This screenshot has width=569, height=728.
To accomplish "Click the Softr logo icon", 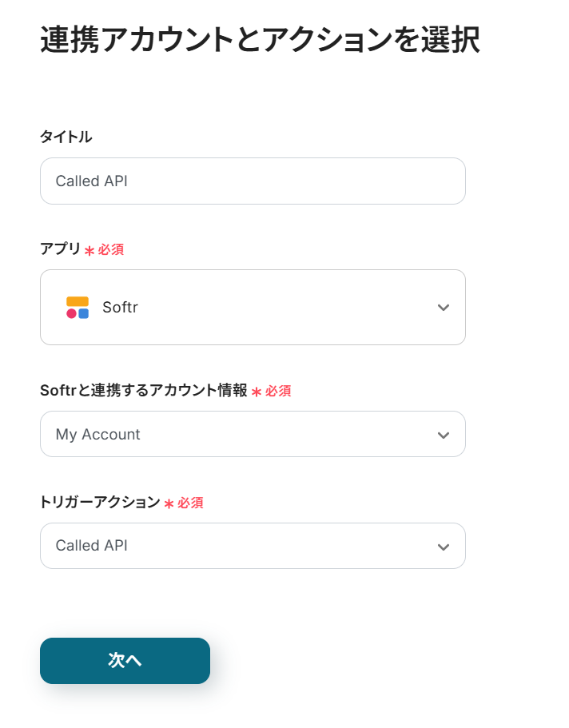I will coord(78,308).
